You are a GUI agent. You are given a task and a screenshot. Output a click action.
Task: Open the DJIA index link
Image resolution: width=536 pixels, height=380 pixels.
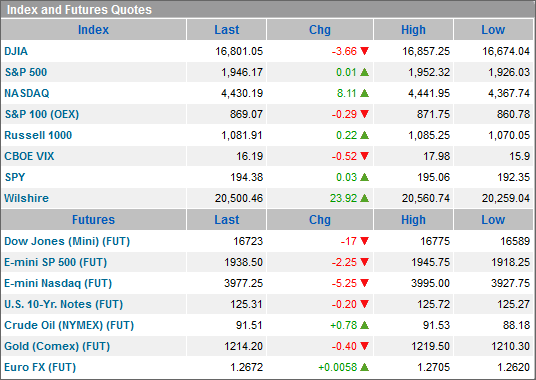pos(16,51)
